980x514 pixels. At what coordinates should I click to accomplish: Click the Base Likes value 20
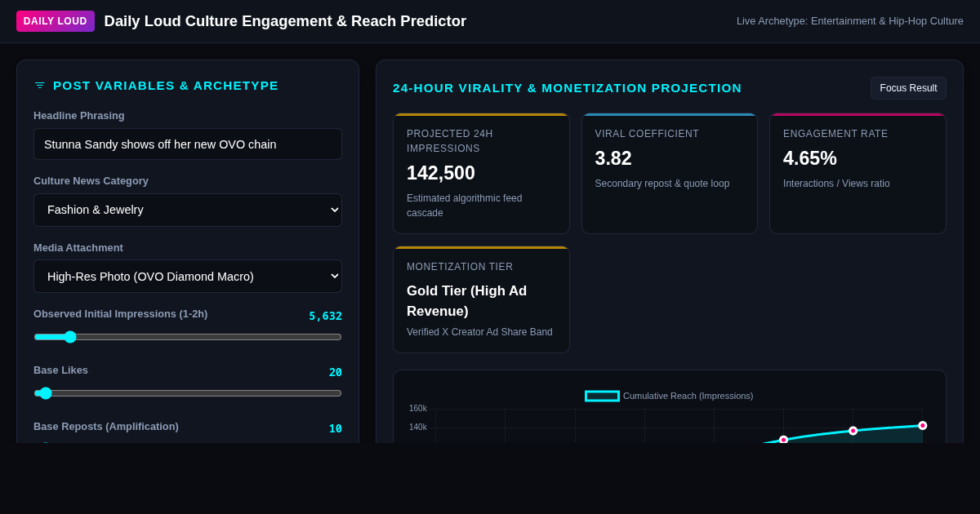coord(336,372)
